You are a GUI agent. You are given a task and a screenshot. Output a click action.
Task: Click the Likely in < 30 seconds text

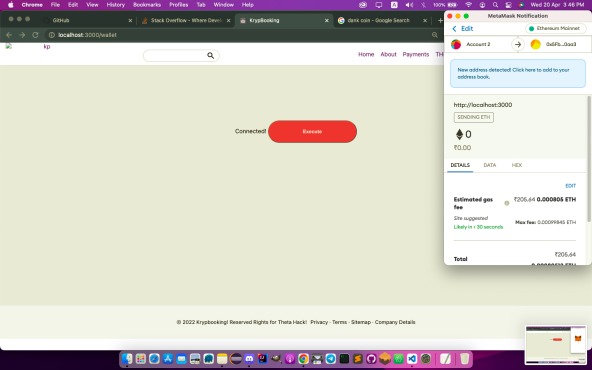tap(478, 227)
